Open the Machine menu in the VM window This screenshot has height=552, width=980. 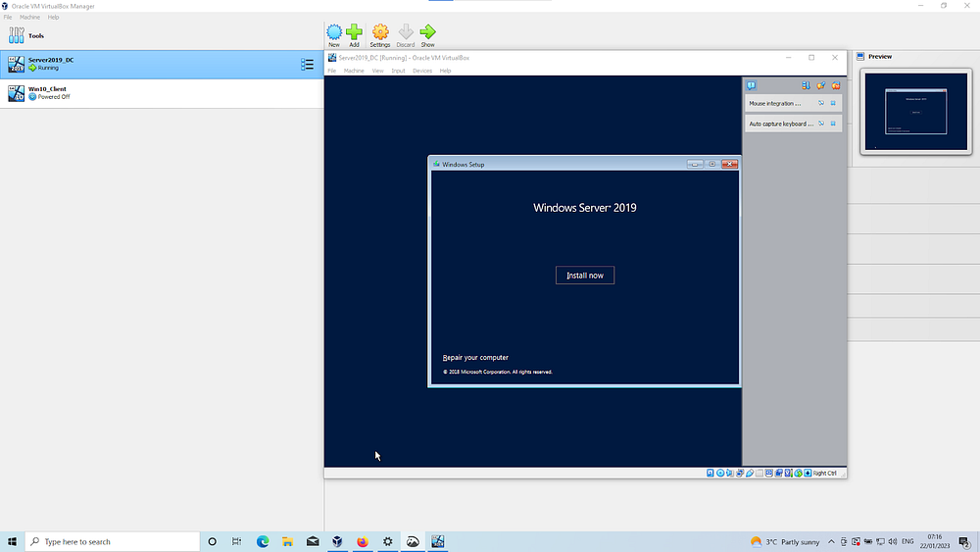click(354, 71)
